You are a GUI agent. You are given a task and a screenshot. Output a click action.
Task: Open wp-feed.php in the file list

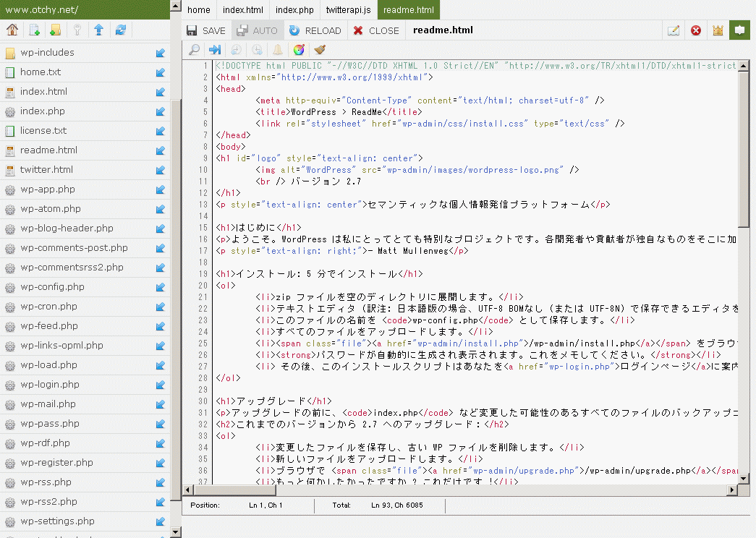[49, 326]
